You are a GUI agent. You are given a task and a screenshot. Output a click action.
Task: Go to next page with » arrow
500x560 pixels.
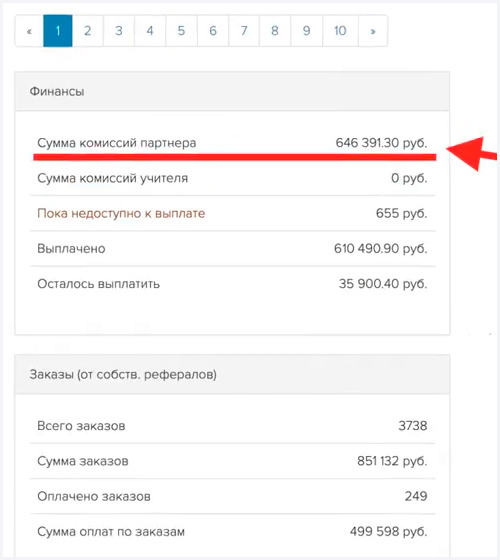(373, 31)
